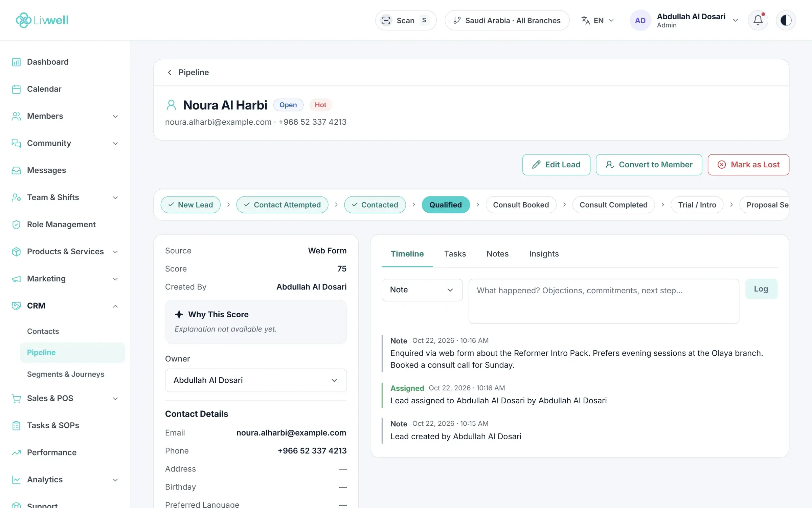Click the Log button
This screenshot has width=812, height=508.
pos(761,289)
